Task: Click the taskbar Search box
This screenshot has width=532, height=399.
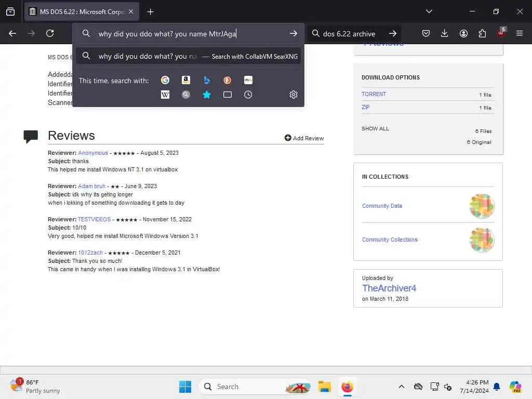Action: coord(255,387)
